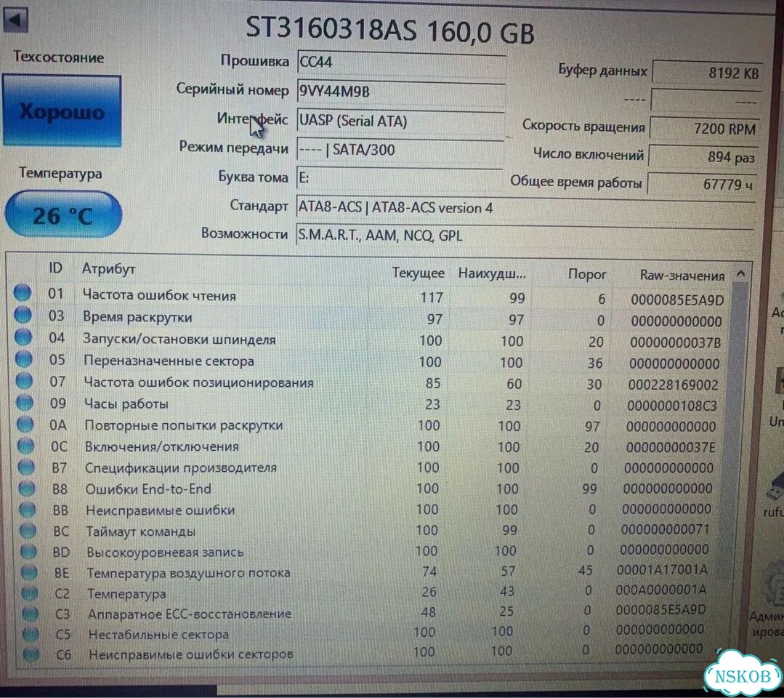Screen dimensions: 784x698
Task: Click raw value 00001A17001A
Action: (x=663, y=569)
